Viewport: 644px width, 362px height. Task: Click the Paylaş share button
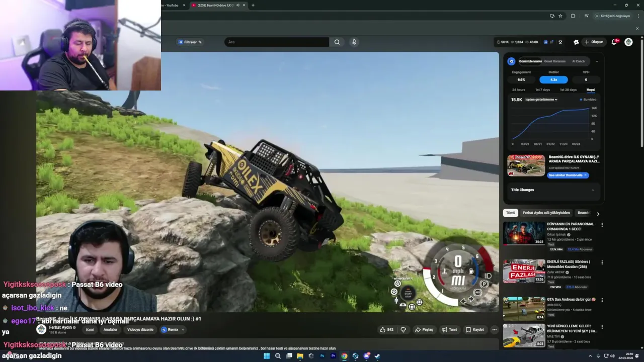pos(424,330)
